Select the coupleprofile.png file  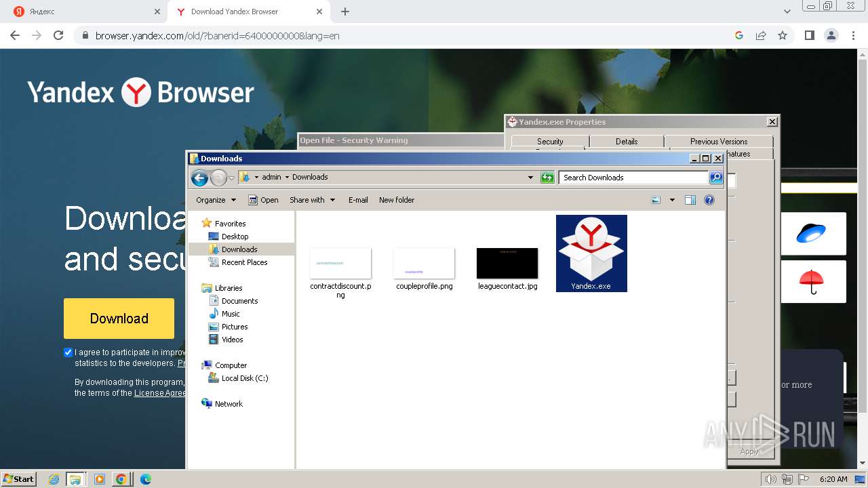pos(424,269)
